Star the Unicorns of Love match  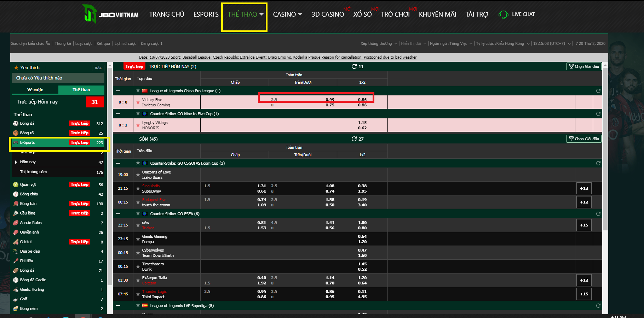coord(138,175)
